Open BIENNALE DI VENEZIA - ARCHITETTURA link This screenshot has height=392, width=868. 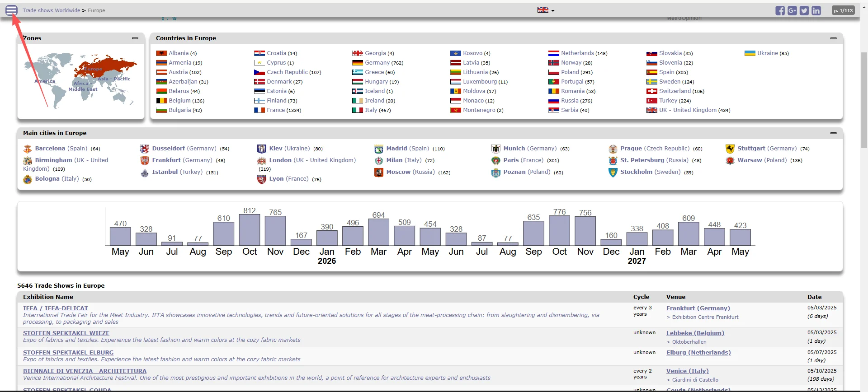pyautogui.click(x=85, y=371)
